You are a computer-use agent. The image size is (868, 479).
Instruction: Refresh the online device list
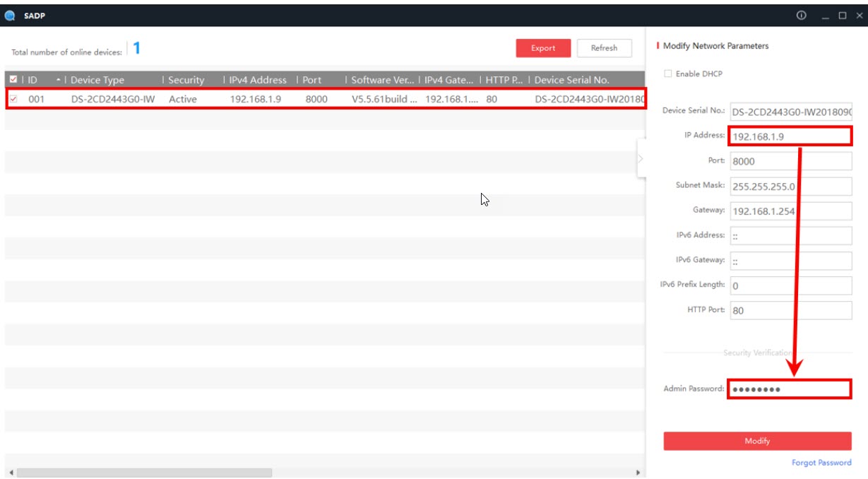604,48
